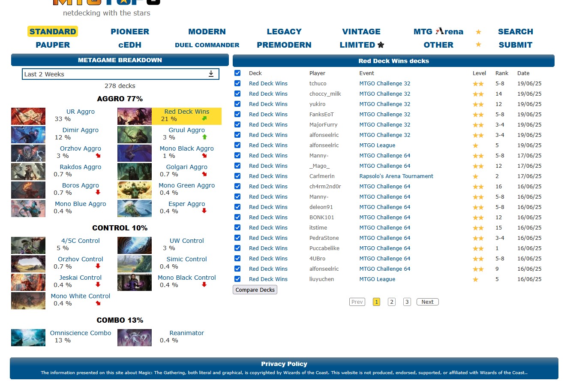588x381 pixels.
Task: Select the Orzhov Aggro thumbnail image
Action: pos(28,153)
